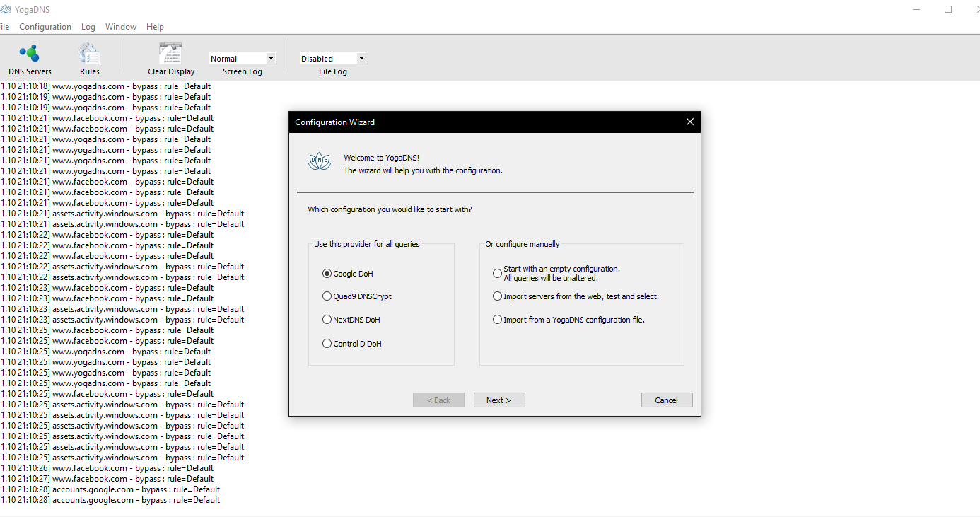Open the Window menu

(x=121, y=27)
